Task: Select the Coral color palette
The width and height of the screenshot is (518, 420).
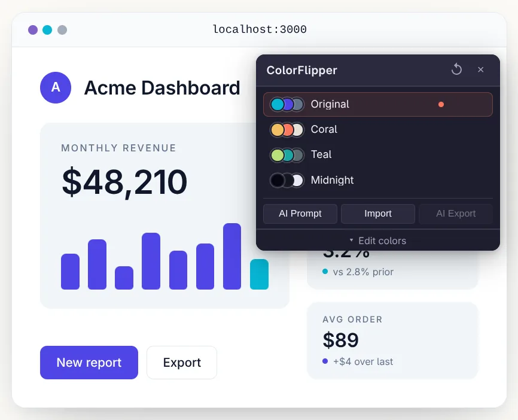Action: pyautogui.click(x=378, y=130)
